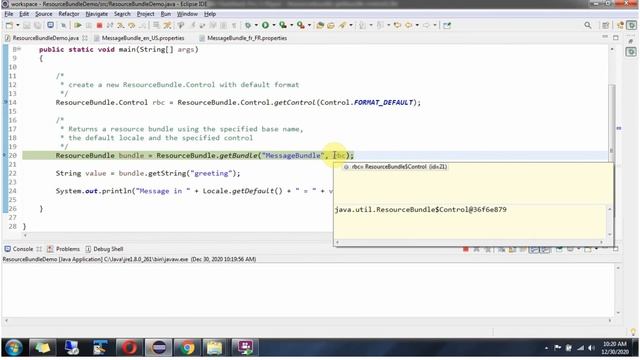Minimize the editor area
This screenshot has height=360, width=640.
[x=605, y=37]
